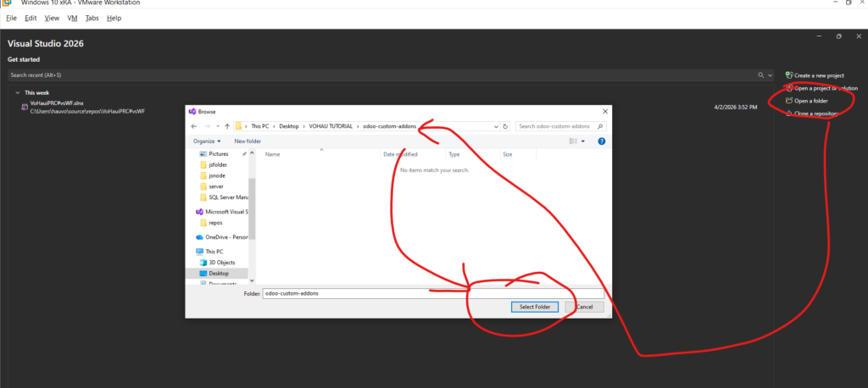
Task: Click the VoHauiPRC#vsWF.slnx solution file icon
Action: click(24, 104)
